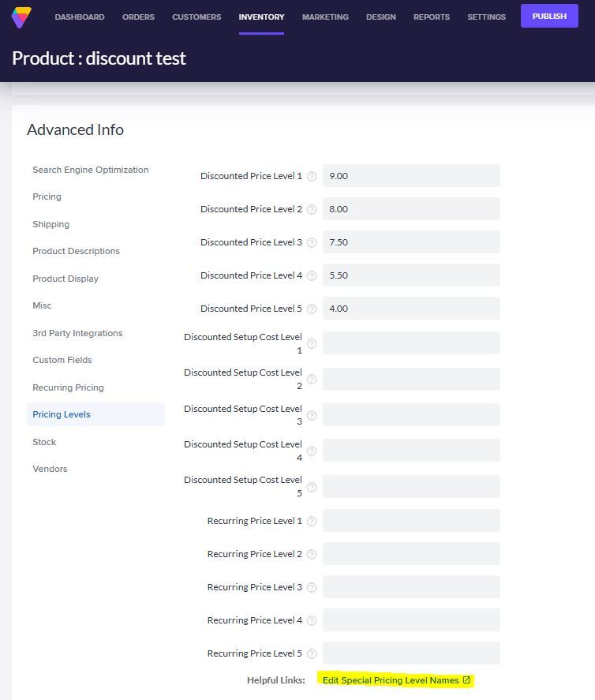
Task: Open the Stock section
Action: point(44,442)
